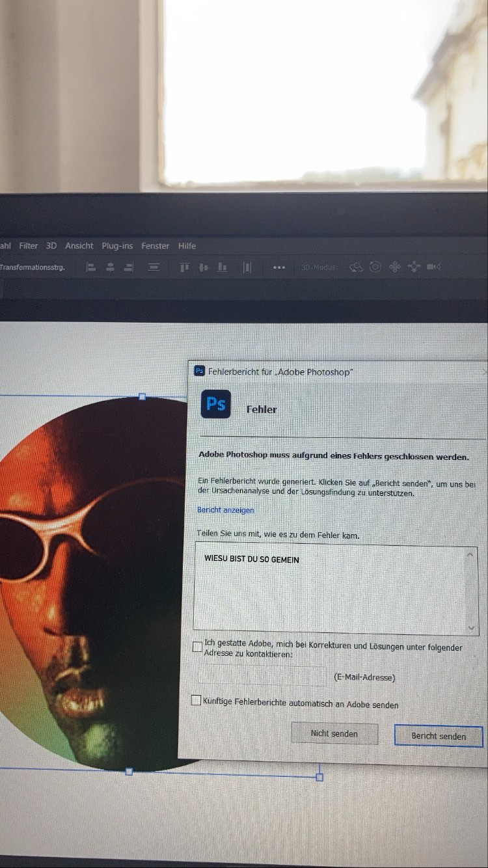
Task: Select the 3D orbit camera icon
Action: click(356, 267)
